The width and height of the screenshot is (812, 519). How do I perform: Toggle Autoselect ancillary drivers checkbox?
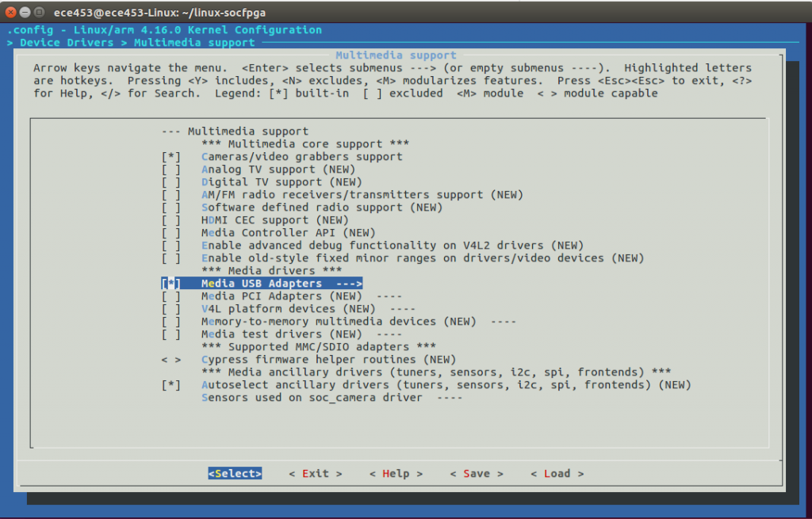170,385
